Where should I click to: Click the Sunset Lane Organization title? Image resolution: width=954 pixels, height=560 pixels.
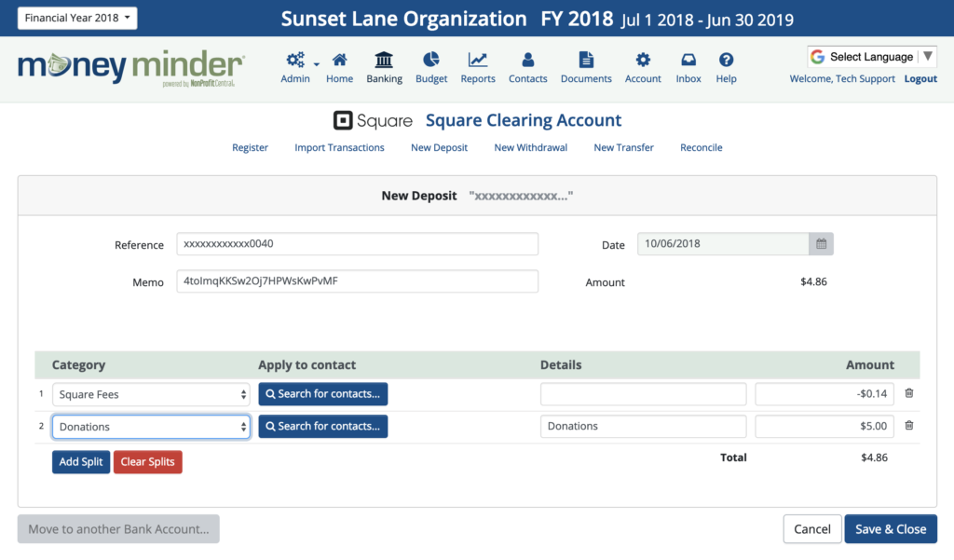(x=404, y=19)
